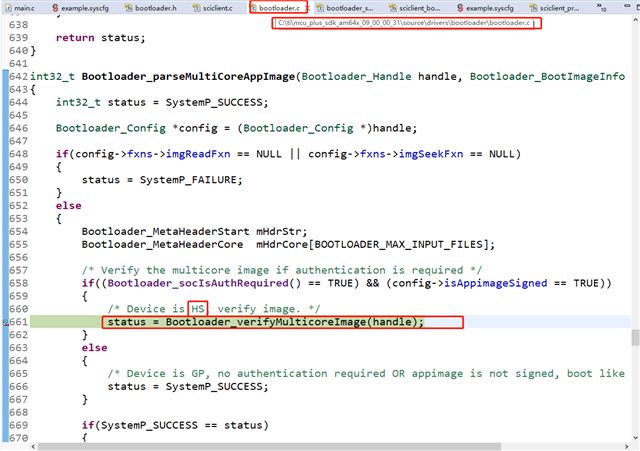Click BOOTLOADER_MAX_INPUT_FILES on line 655
The width and height of the screenshot is (640, 451).
(x=398, y=244)
